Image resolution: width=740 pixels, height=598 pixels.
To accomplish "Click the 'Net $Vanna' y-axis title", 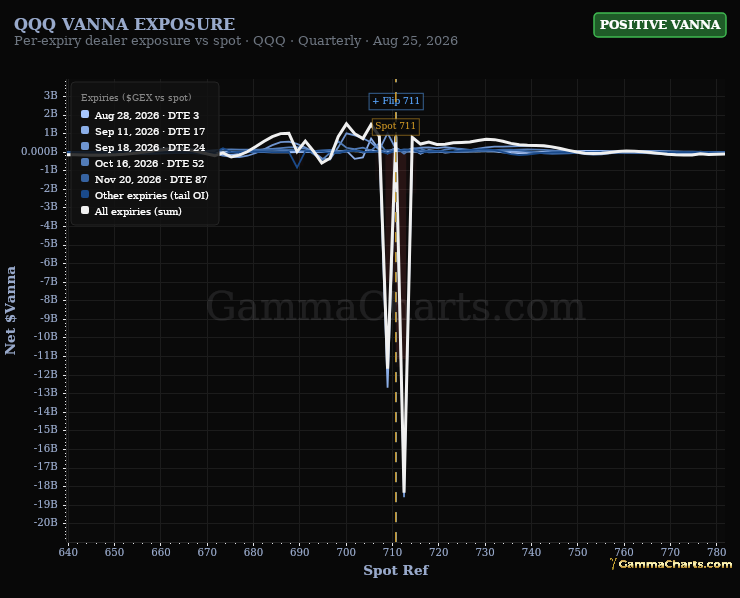I will tap(10, 310).
